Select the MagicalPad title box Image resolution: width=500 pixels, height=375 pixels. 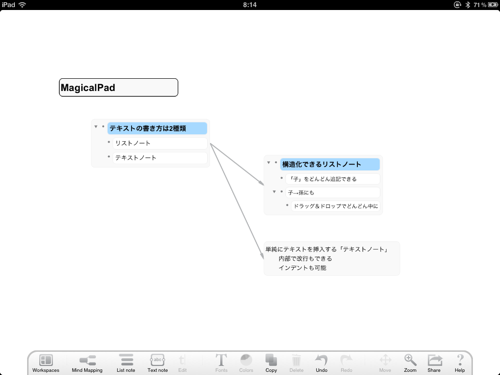click(x=119, y=88)
